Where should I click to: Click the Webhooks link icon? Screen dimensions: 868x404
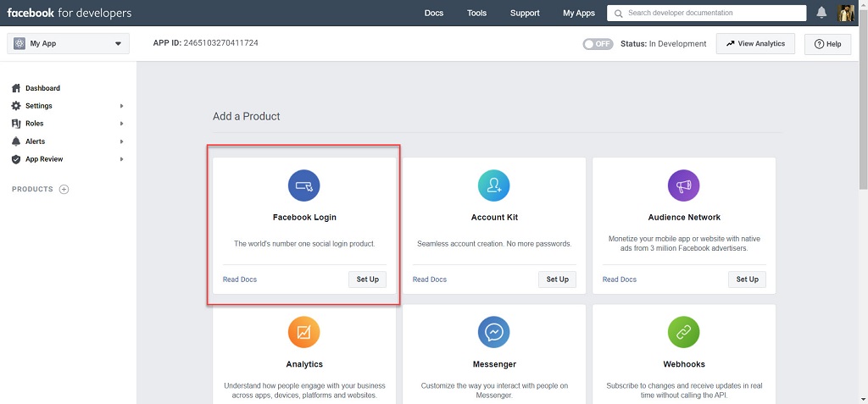tap(684, 332)
